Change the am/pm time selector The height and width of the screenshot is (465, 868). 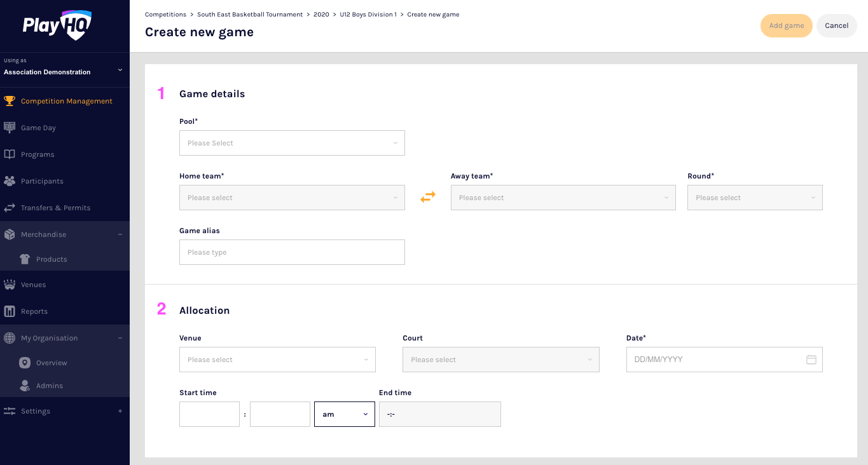(344, 414)
